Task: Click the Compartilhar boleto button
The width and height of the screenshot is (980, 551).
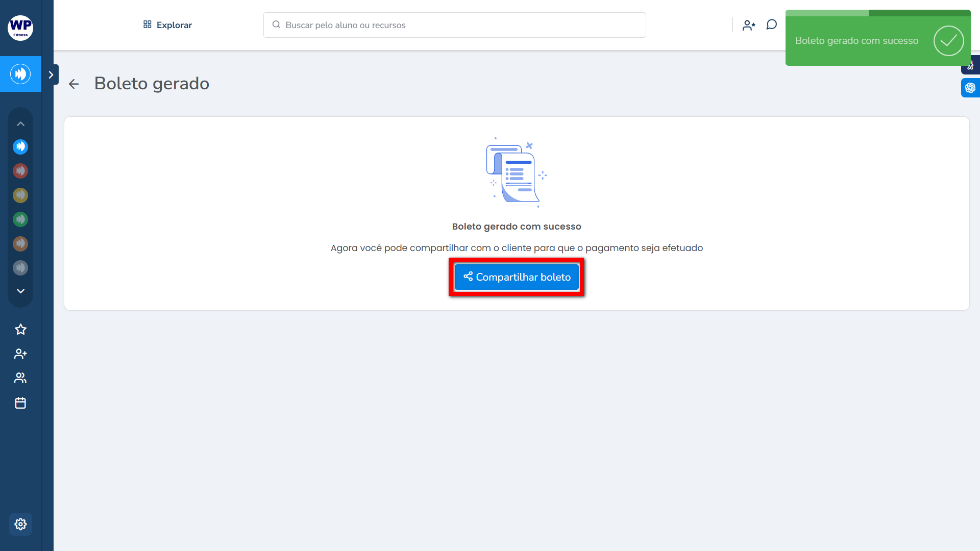Action: click(x=517, y=277)
